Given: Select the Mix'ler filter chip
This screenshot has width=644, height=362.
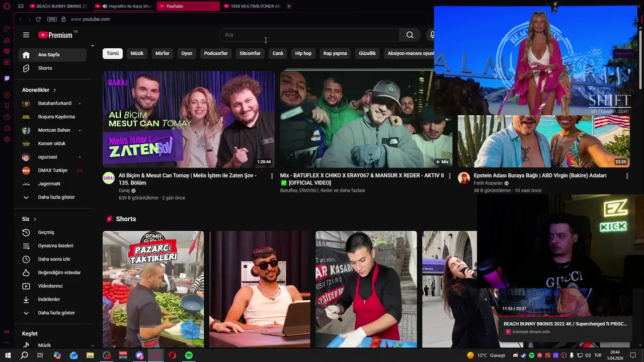Looking at the screenshot, I should 163,53.
